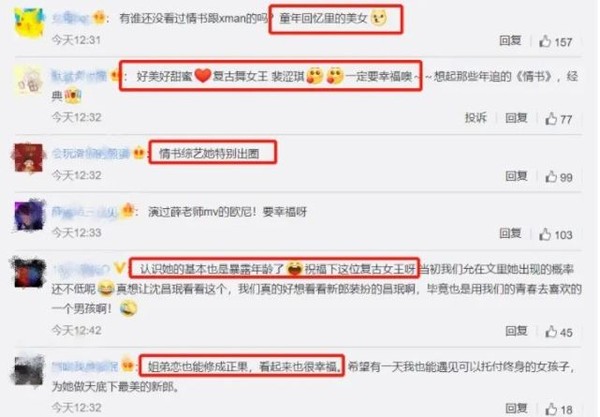Click 回复 beside the 18-like comment
This screenshot has width=600, height=417.
516,408
